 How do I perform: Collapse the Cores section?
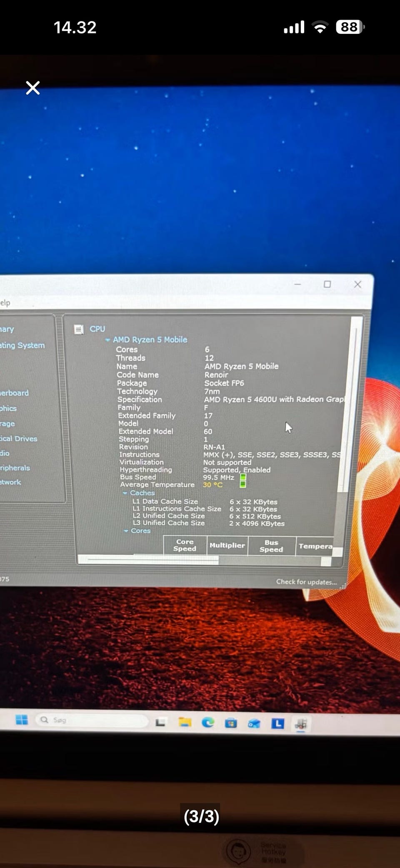(x=126, y=531)
